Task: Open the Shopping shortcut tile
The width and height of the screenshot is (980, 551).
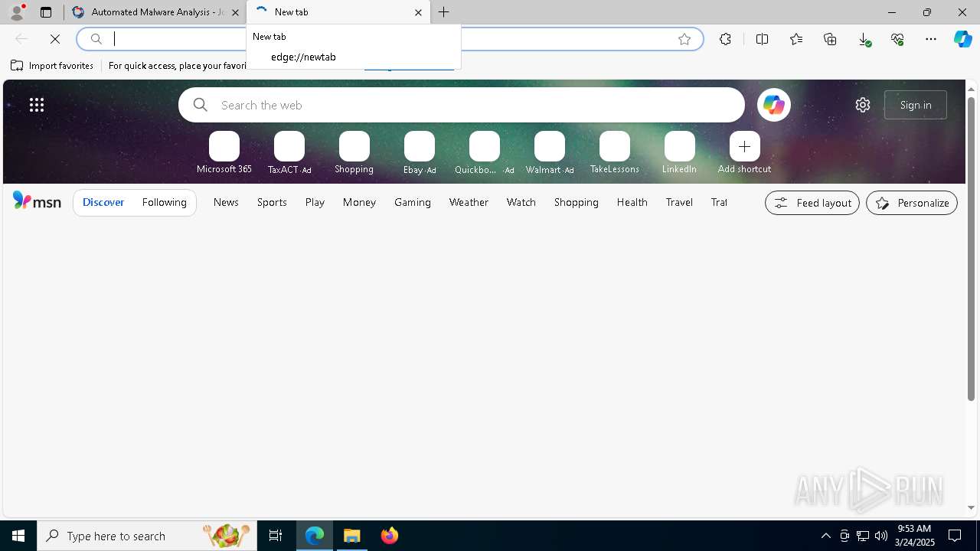Action: pos(354,153)
